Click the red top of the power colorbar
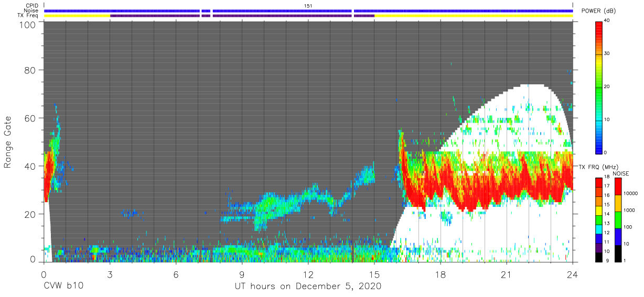The height and width of the screenshot is (297, 644). (598, 29)
